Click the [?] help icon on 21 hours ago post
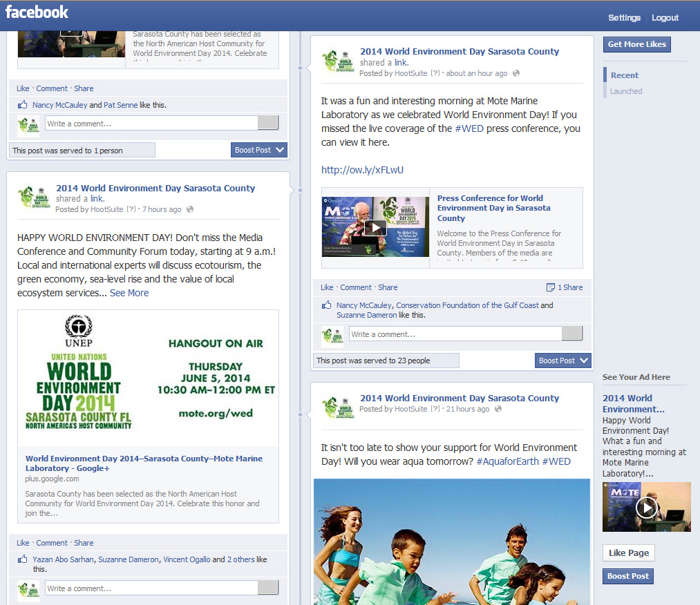The width and height of the screenshot is (700, 605). click(435, 409)
